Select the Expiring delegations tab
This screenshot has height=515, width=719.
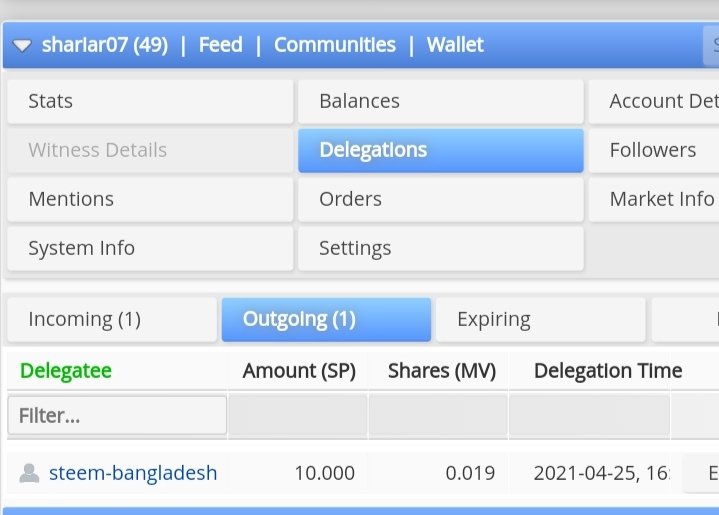(540, 320)
